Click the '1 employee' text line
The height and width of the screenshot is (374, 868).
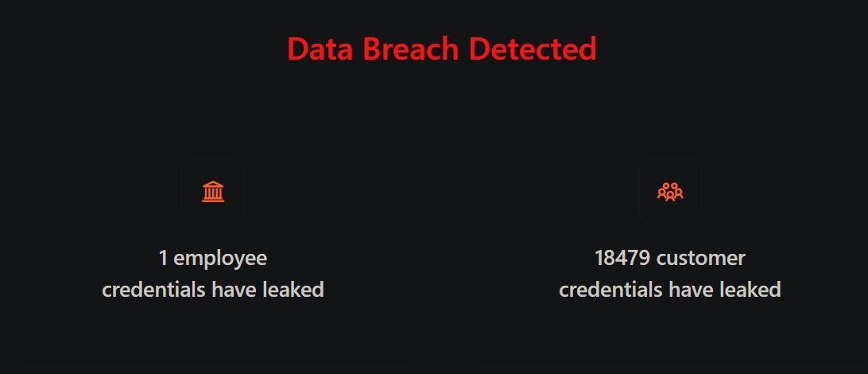pos(213,258)
